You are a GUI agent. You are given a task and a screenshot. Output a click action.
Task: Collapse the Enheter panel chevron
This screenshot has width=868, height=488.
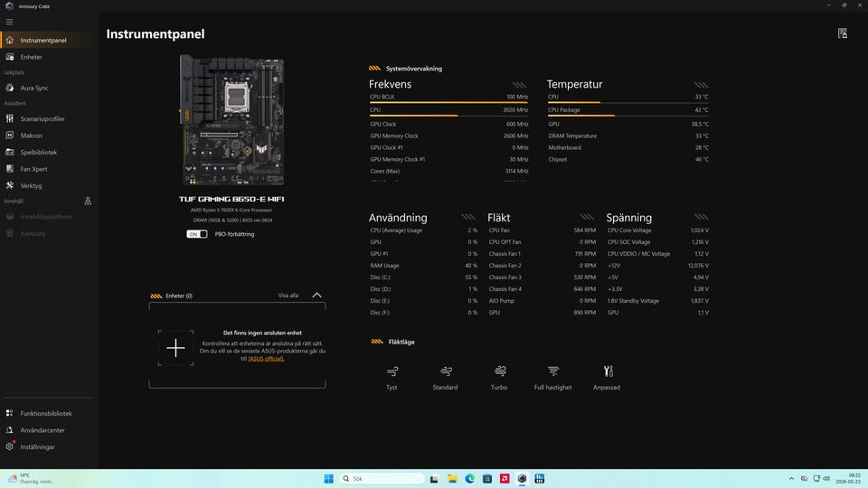pos(316,296)
